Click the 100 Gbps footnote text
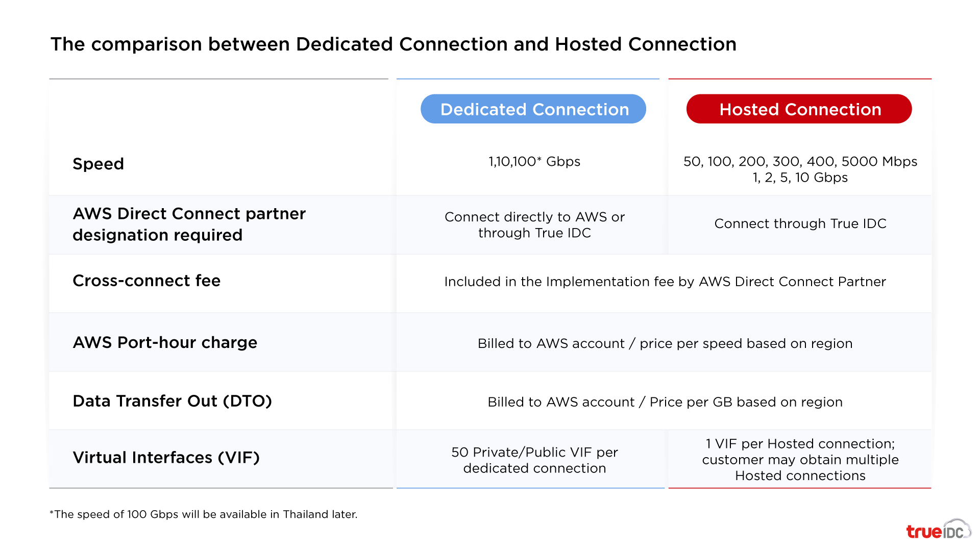Screen dimensions: 980x551 pos(204,515)
